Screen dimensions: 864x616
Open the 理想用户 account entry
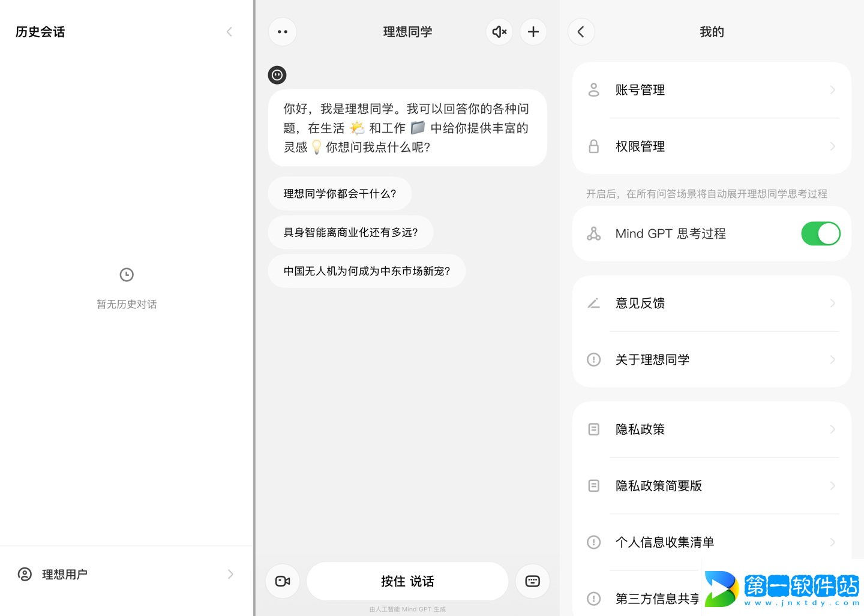[127, 574]
